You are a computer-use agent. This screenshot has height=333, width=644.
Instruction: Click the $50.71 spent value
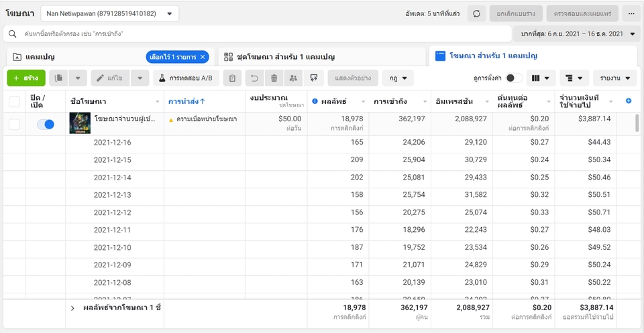point(599,212)
